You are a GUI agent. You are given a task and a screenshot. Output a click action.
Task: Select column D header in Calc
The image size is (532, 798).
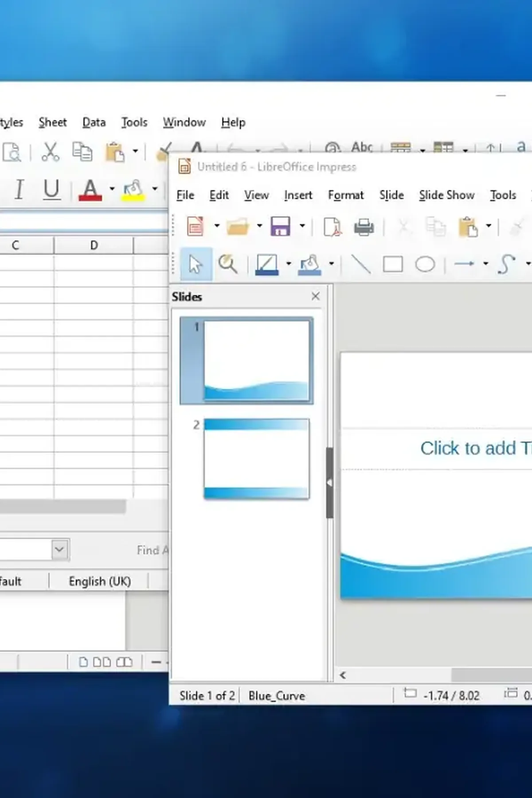[x=94, y=245]
